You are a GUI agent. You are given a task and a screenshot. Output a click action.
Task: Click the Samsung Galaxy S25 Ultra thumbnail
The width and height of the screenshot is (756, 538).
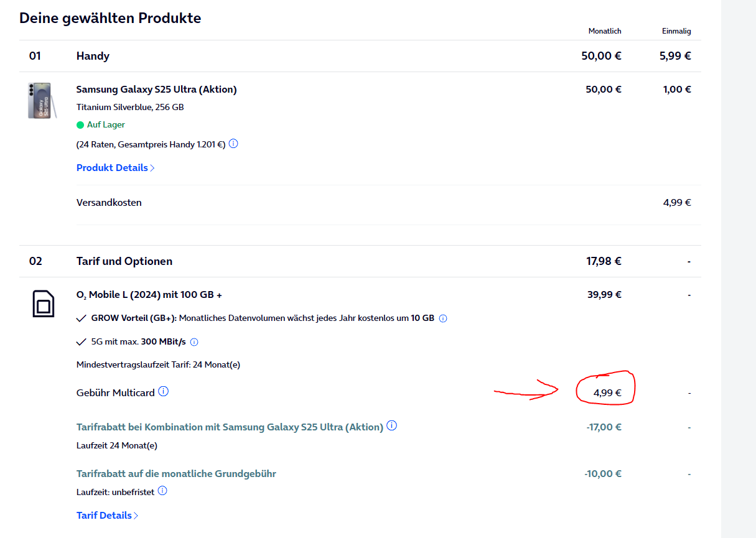coord(42,100)
